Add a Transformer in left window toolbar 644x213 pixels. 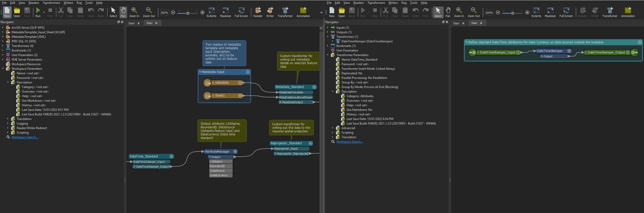(285, 12)
